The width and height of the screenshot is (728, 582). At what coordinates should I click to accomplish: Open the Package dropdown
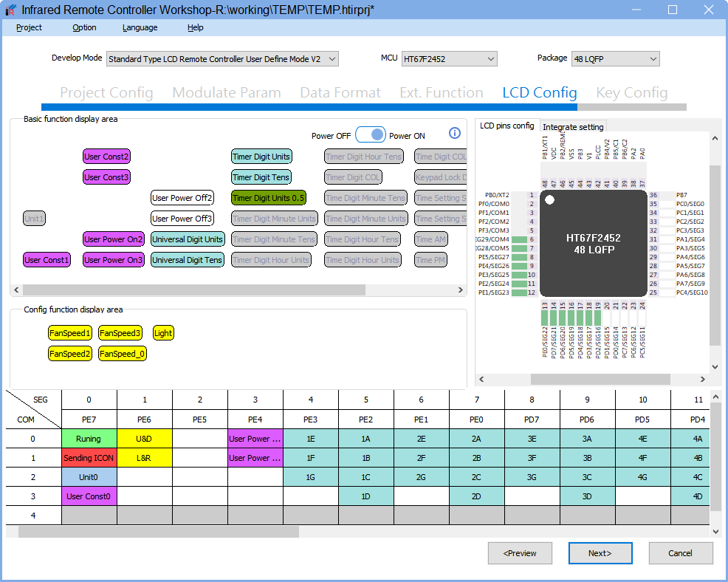[x=616, y=59]
